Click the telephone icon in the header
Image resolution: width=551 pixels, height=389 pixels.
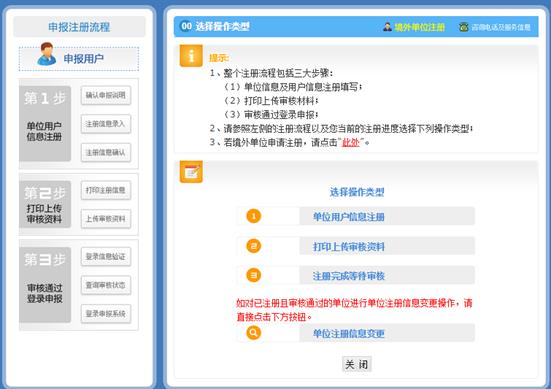[x=464, y=27]
